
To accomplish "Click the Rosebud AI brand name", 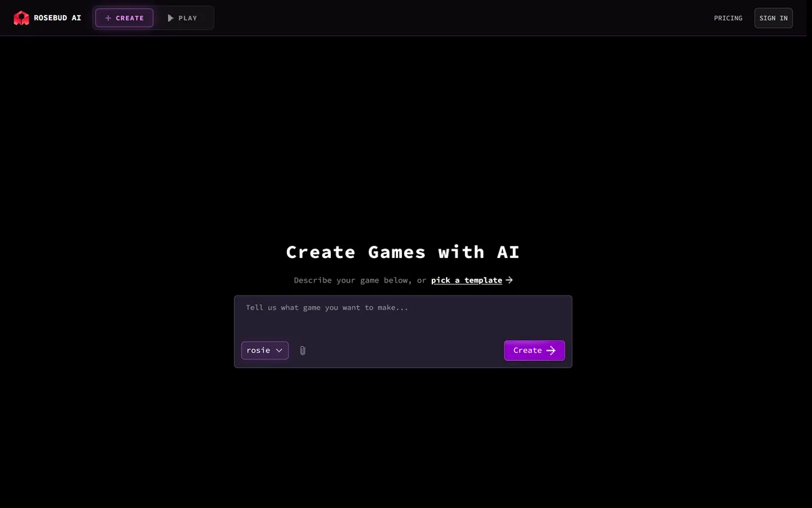I will coord(58,18).
